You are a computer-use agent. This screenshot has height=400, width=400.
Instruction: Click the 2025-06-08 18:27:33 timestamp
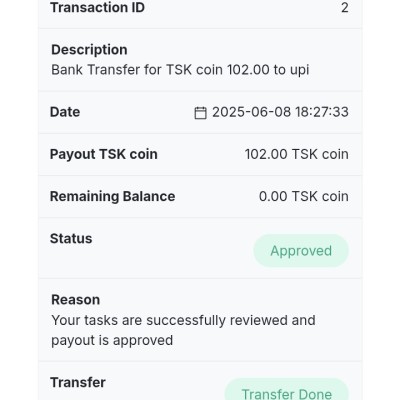tap(280, 112)
